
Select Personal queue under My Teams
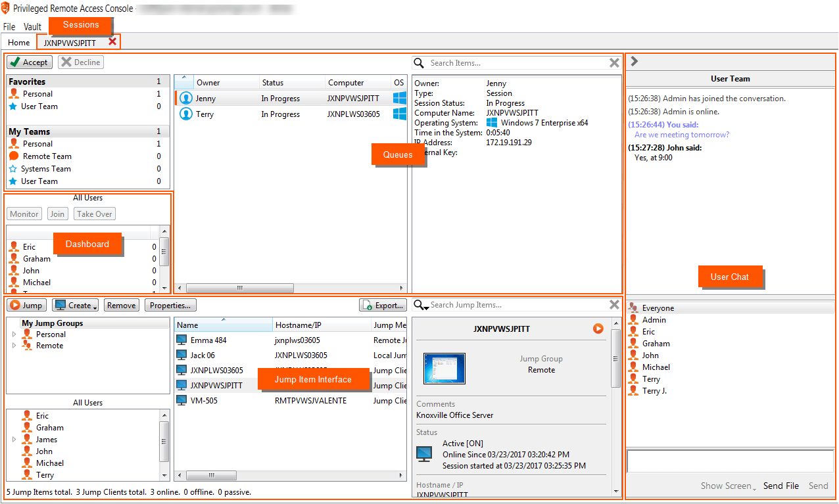(87, 144)
